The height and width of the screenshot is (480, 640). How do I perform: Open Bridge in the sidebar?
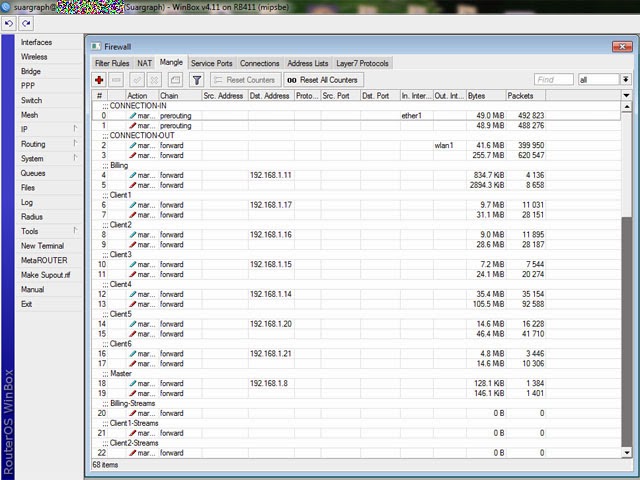49,71
